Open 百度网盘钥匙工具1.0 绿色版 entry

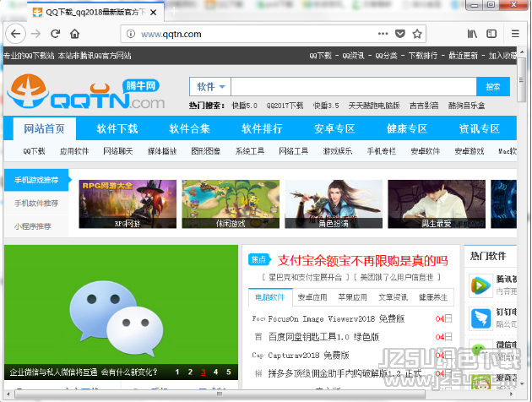pos(323,337)
